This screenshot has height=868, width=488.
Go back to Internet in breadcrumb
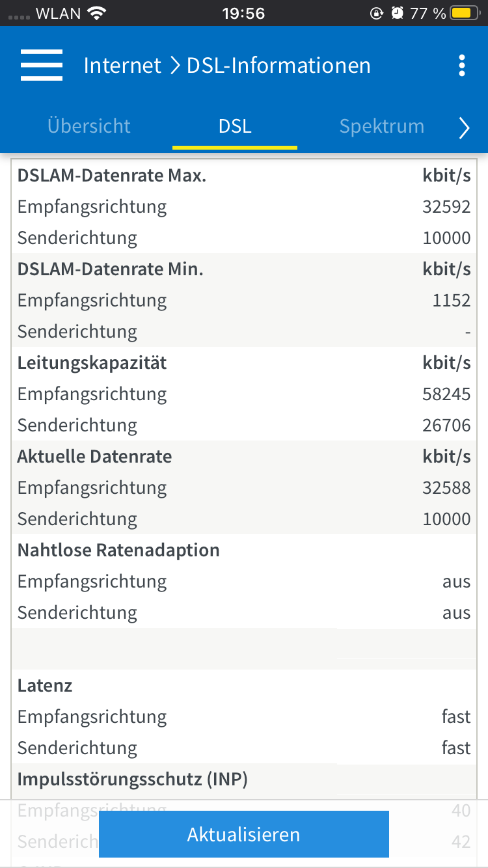pyautogui.click(x=122, y=66)
